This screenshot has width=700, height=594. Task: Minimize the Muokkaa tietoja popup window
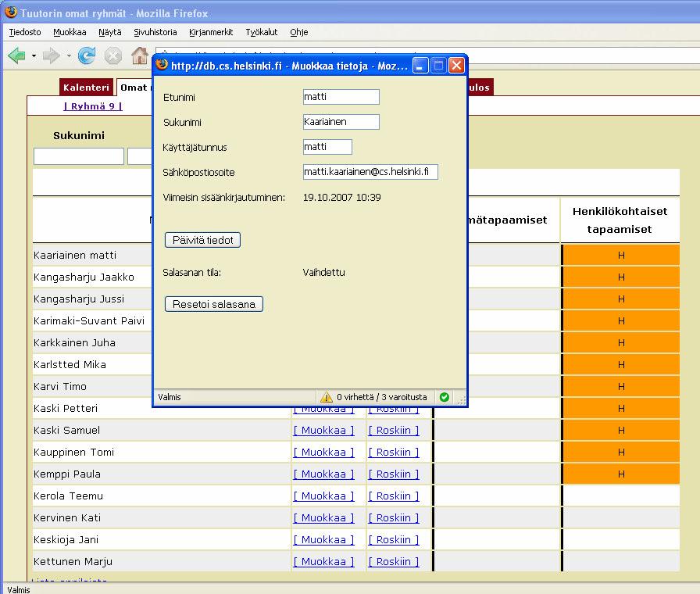[x=420, y=66]
